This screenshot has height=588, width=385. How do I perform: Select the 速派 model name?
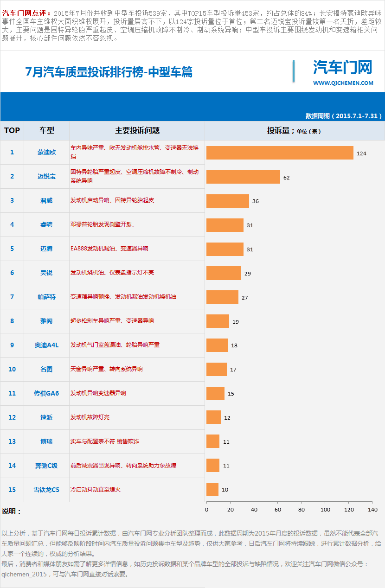[x=46, y=417]
